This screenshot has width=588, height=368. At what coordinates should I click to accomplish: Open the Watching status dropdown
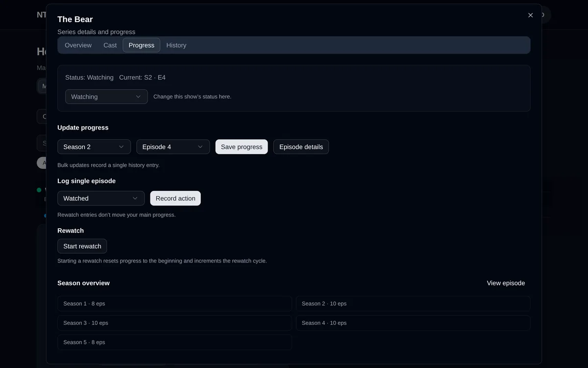coord(106,97)
